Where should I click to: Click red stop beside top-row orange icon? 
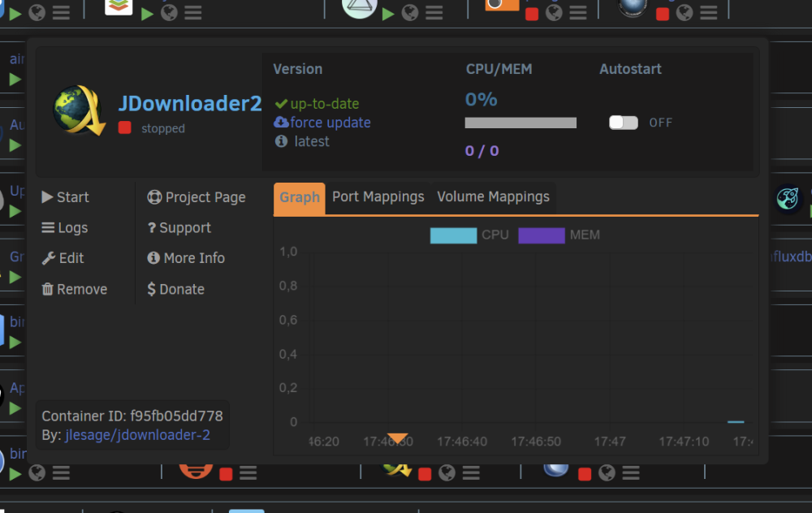(x=532, y=14)
